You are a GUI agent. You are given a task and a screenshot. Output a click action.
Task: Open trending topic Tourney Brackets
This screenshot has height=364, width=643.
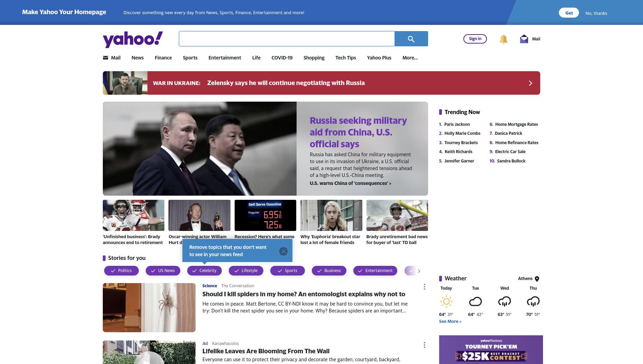click(461, 143)
